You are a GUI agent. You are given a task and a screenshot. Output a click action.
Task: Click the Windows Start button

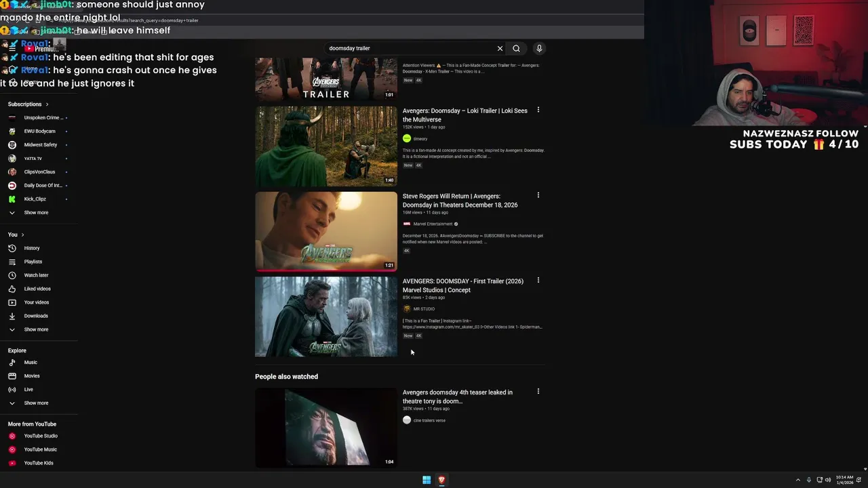[427, 480]
